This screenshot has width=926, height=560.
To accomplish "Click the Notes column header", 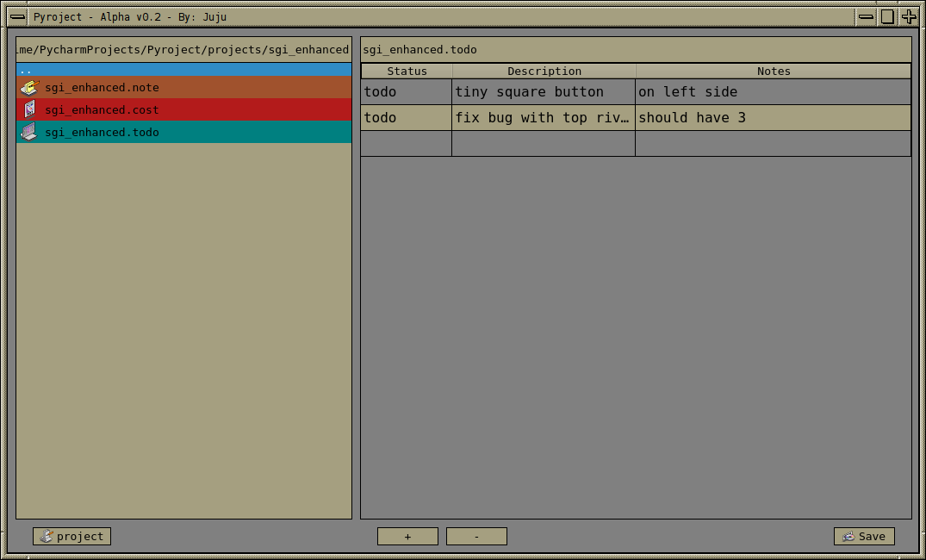I will coord(773,72).
